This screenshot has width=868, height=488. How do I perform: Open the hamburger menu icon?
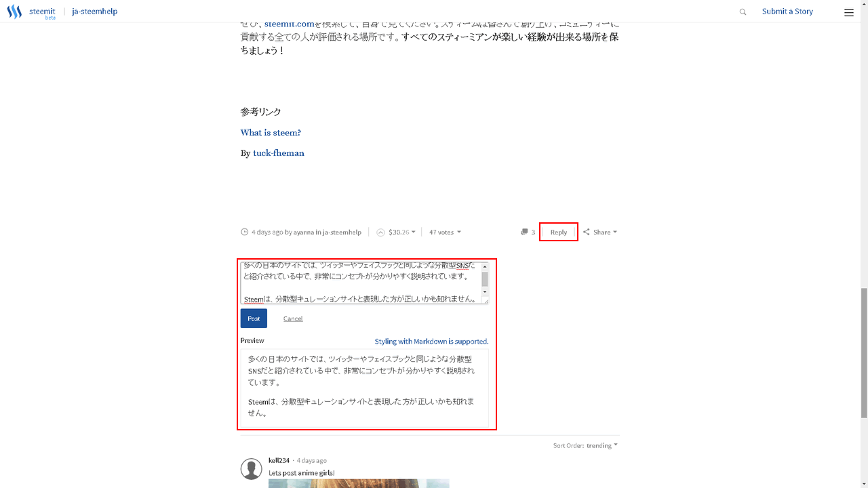click(x=849, y=12)
